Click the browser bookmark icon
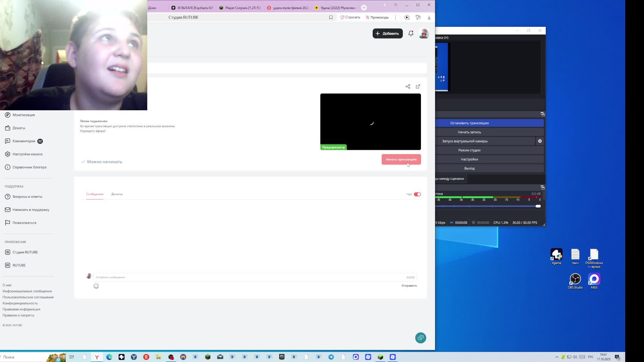 [331, 17]
